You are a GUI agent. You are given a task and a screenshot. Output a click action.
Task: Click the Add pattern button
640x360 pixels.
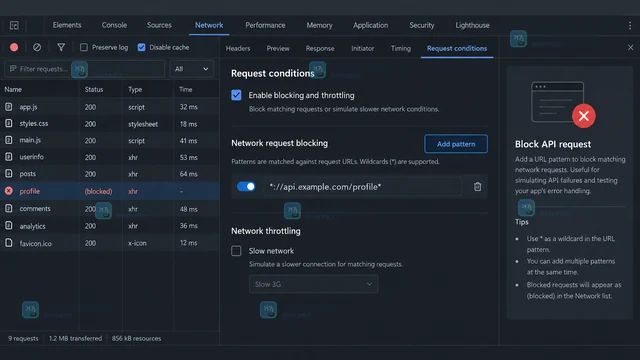[456, 144]
